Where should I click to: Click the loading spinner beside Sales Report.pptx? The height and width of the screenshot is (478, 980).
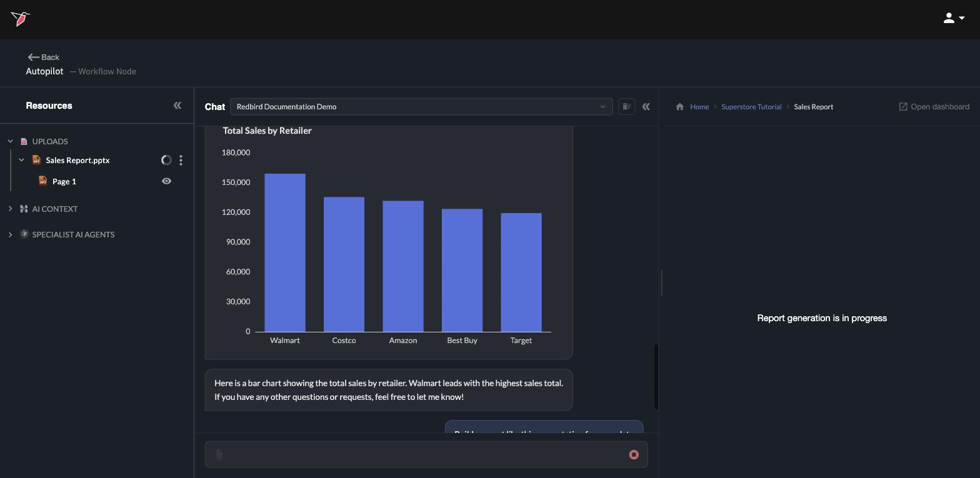tap(166, 160)
